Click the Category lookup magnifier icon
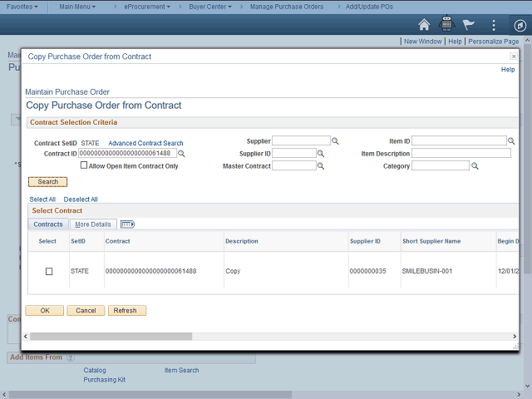The height and width of the screenshot is (399, 532). pyautogui.click(x=475, y=166)
